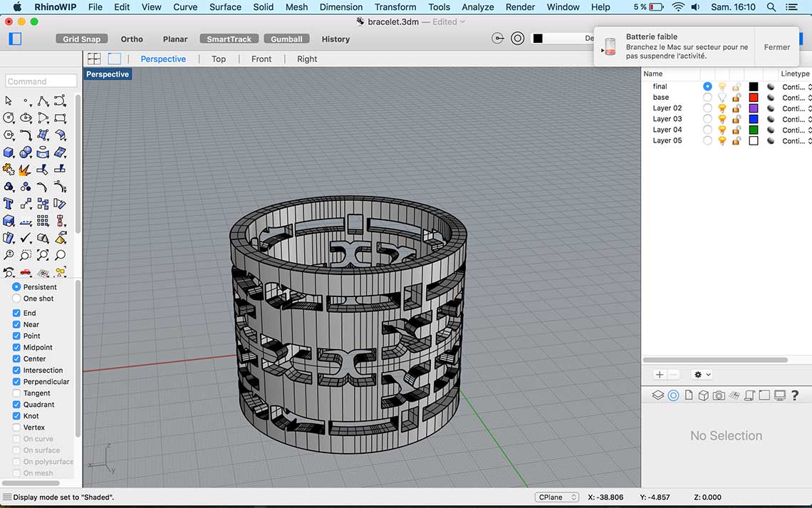Screen dimensions: 812x508
Task: Open the Display monitor panel icon
Action: pos(779,395)
